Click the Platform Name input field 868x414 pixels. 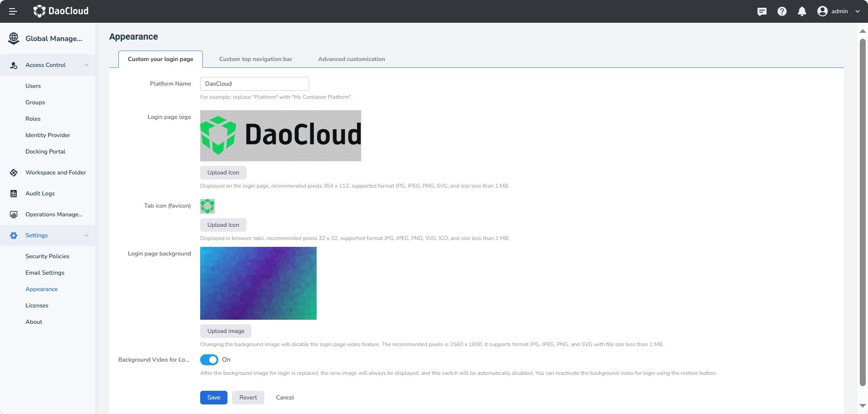click(x=255, y=84)
